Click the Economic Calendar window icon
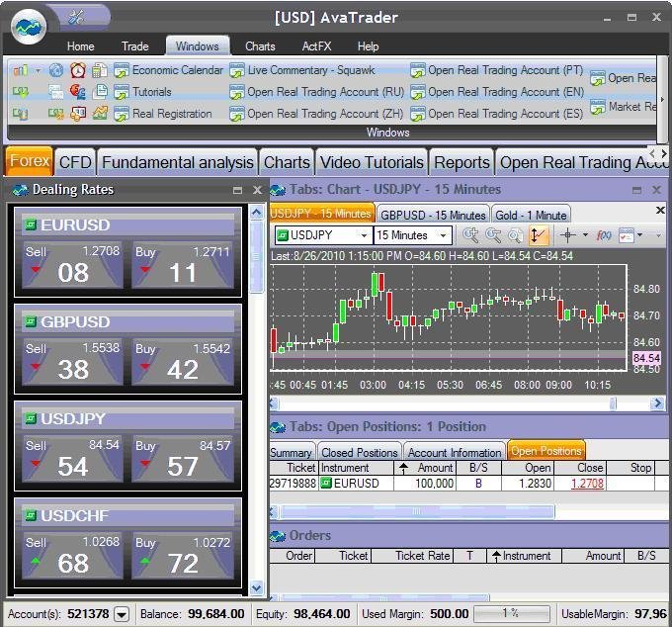Screen dimensions: 672x627 coord(122,70)
